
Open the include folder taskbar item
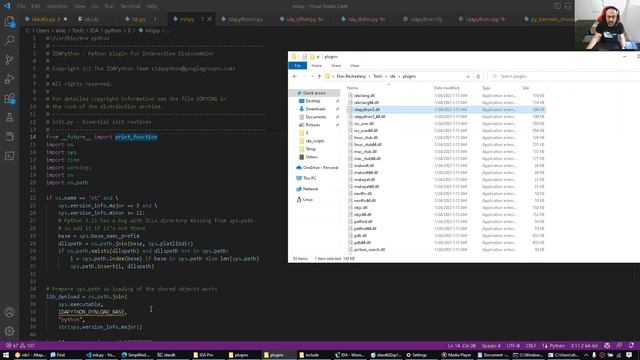click(x=309, y=355)
